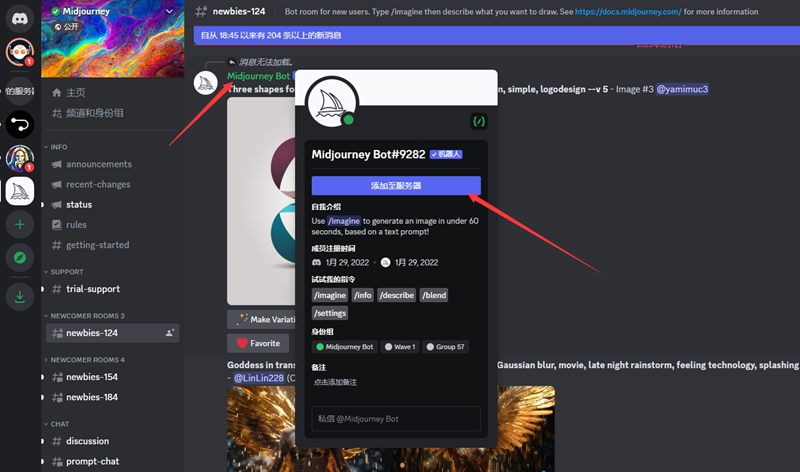Click the Wave 1 role tag
The height and width of the screenshot is (472, 800).
[399, 347]
